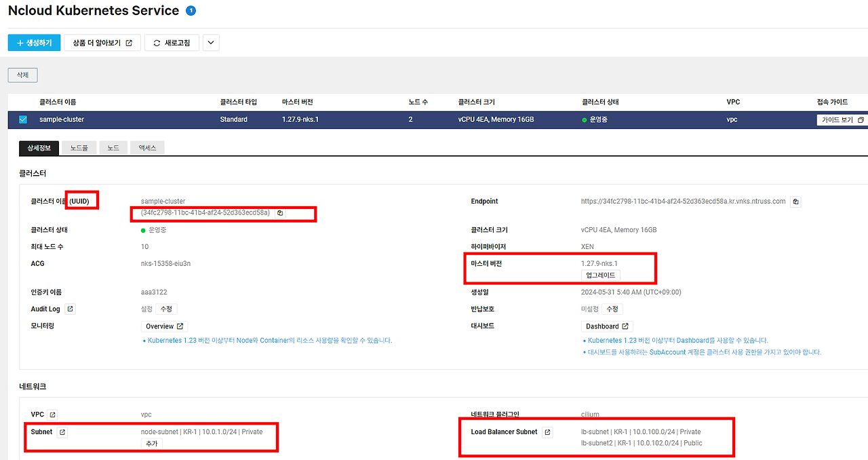868x460 pixels.
Task: Click the 1.27.9-nks.1 cell in table row
Action: pyautogui.click(x=300, y=119)
